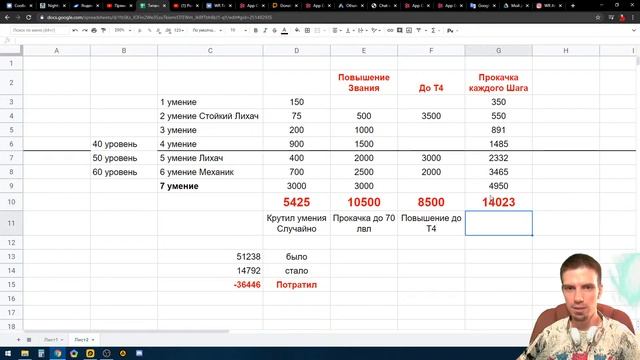Open input tools language selector
This screenshot has height=360, width=640.
tap(452, 31)
